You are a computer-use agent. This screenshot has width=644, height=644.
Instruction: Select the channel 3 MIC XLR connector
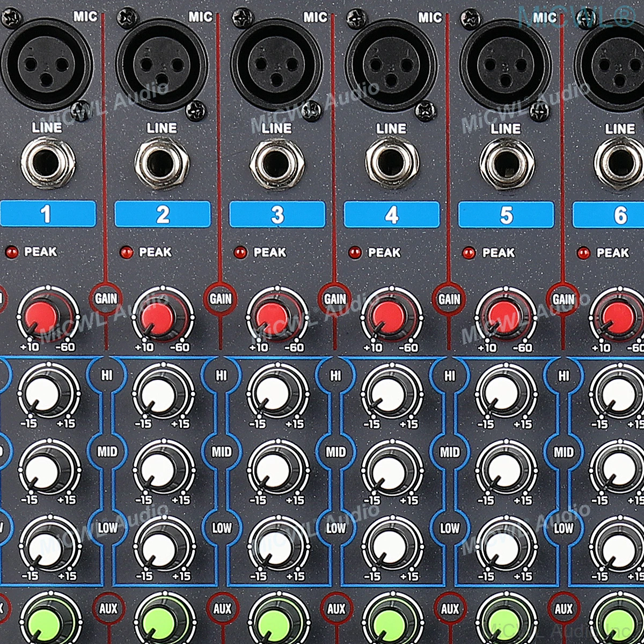point(274,64)
